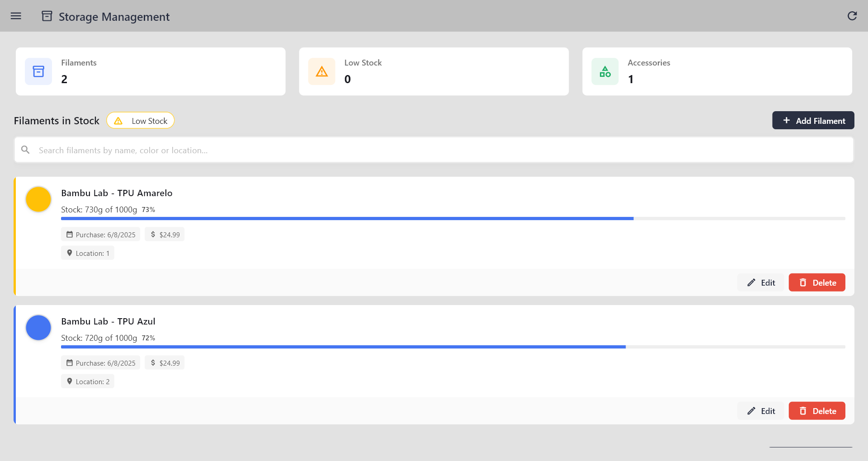
Task: Open the hamburger navigation menu
Action: [x=16, y=16]
